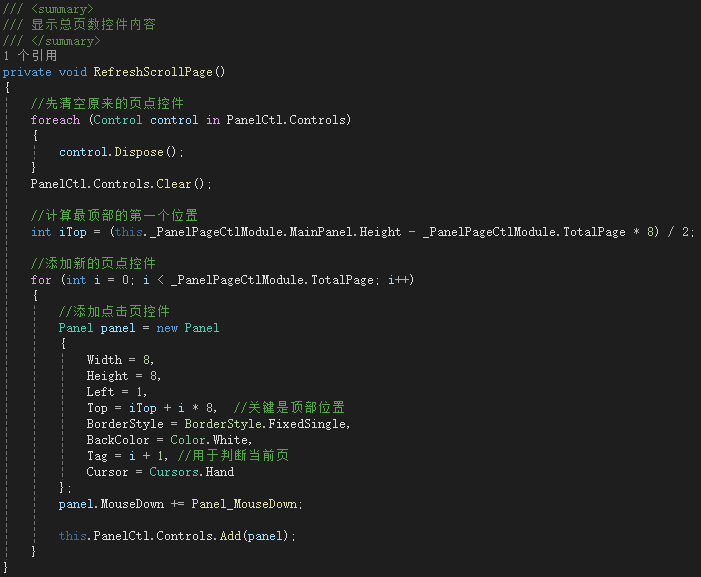Click the RefreshScrollPage method name

coord(156,72)
